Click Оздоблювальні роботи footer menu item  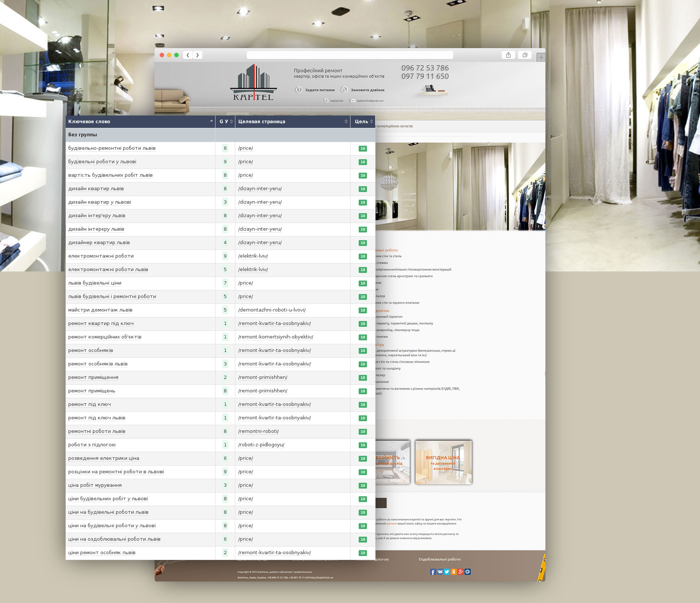439,559
